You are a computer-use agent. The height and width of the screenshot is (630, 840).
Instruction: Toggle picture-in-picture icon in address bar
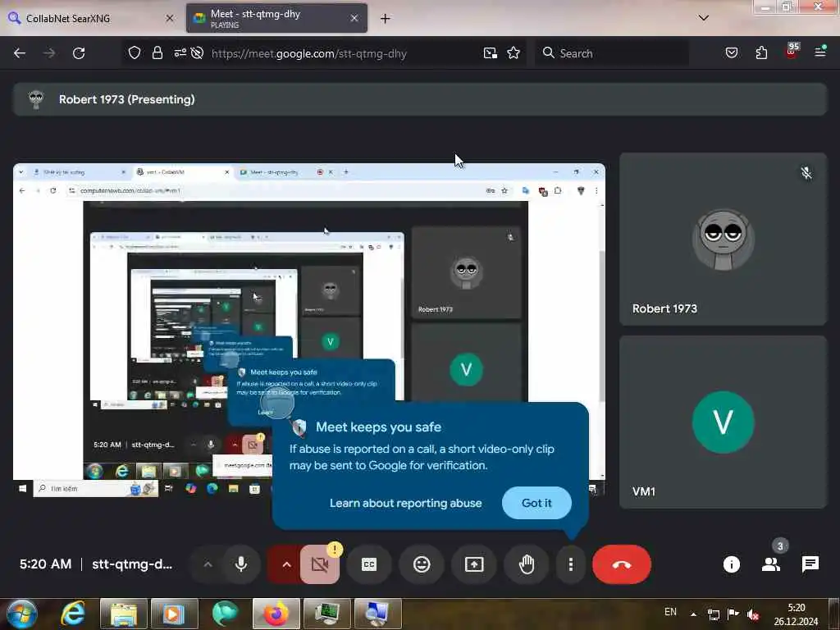pos(491,53)
